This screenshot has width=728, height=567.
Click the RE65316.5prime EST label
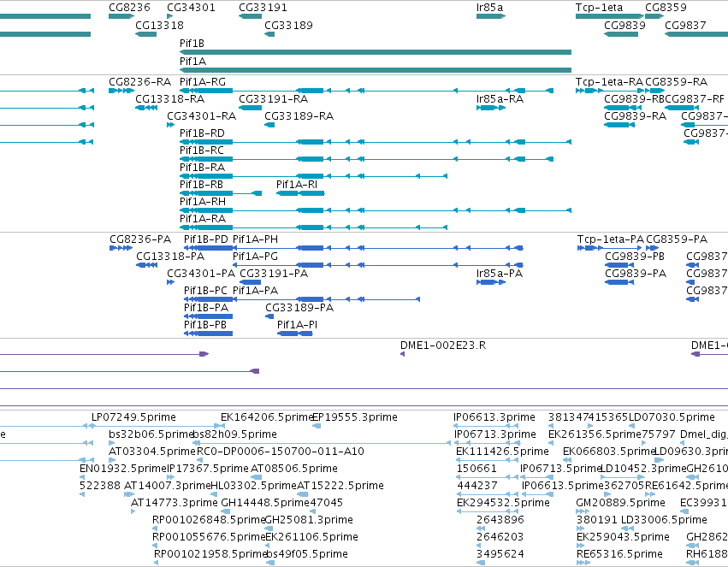coord(619,554)
